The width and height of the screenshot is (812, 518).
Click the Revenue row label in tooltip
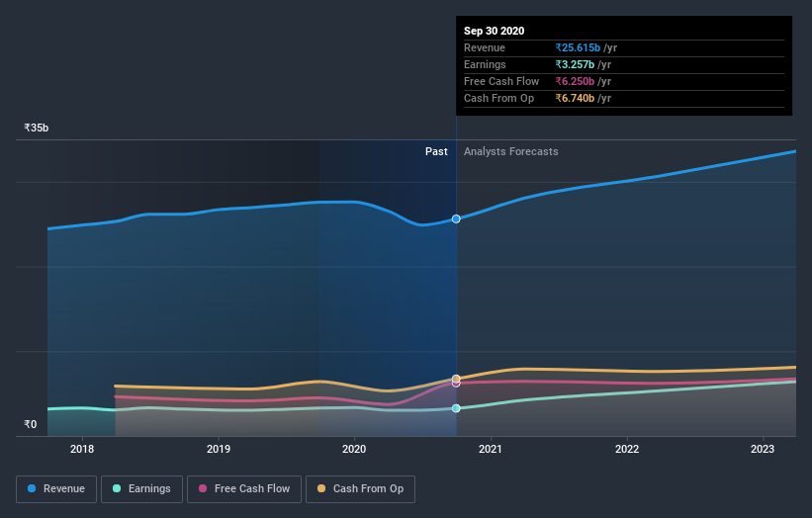point(485,48)
